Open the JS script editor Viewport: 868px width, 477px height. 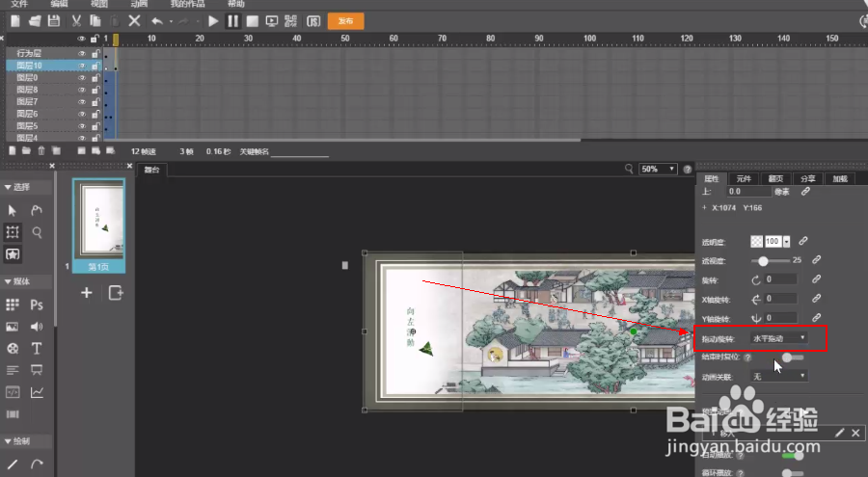tap(313, 21)
